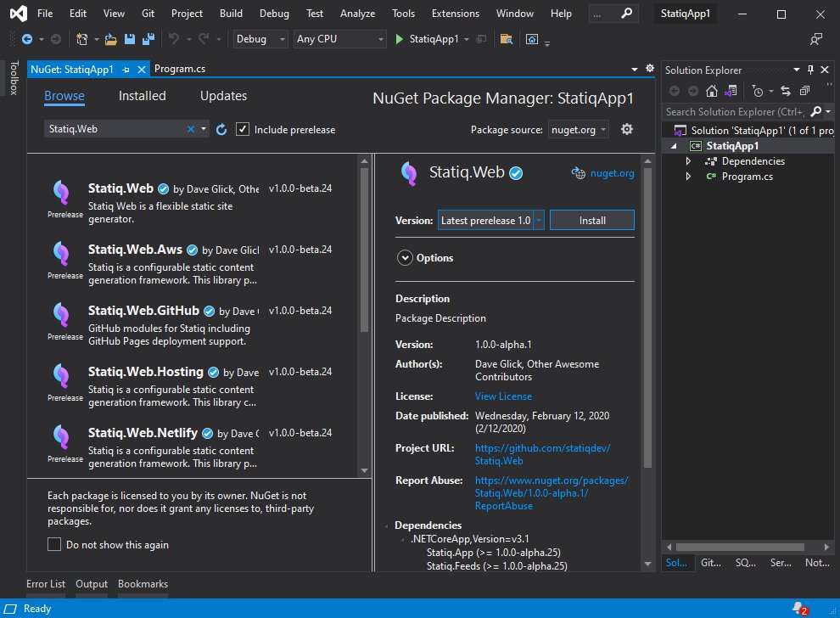Screen dimensions: 840x618
Task: Click Switch Views icon in Solution Explorer
Action: 731,91
